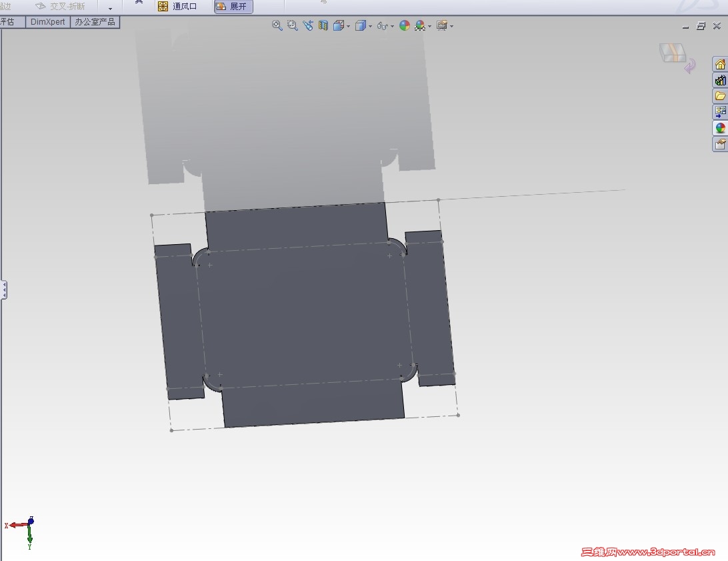Select the Zoom to Area magnifier icon
Viewport: 728px width, 561px height.
click(292, 25)
